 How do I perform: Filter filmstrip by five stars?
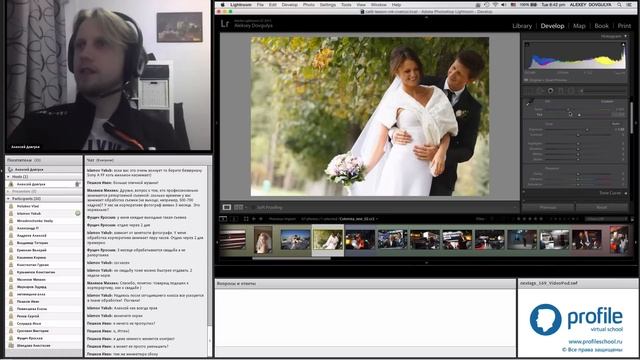click(x=542, y=219)
